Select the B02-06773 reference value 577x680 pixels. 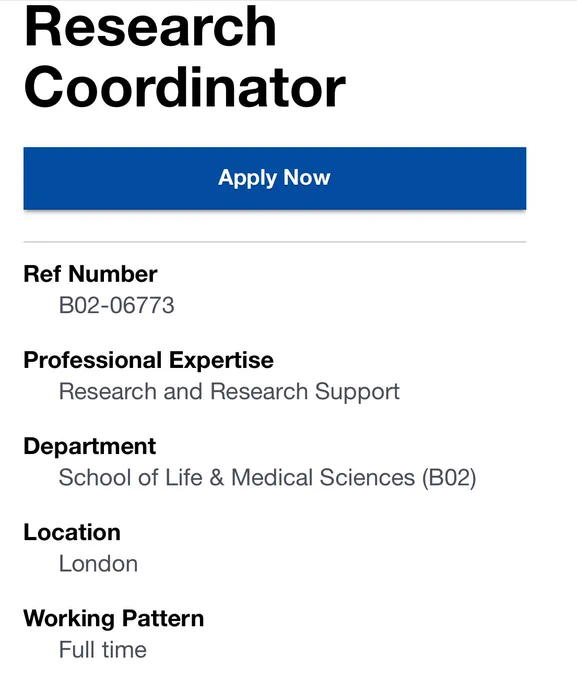[117, 305]
